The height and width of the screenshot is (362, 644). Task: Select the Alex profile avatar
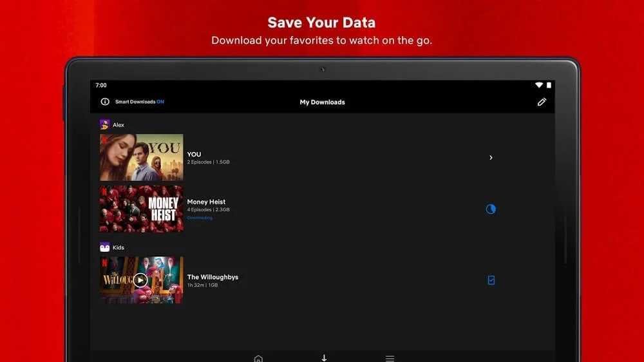(105, 124)
